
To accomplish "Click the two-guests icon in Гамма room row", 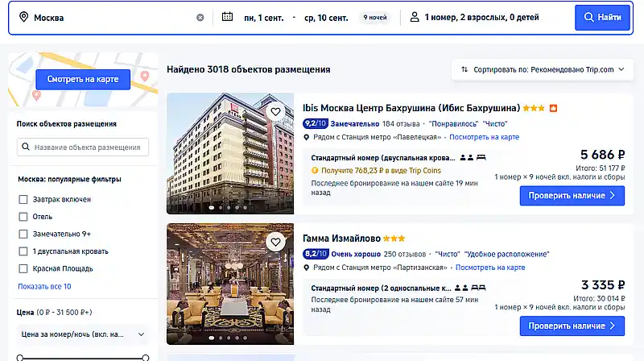I will (461, 288).
